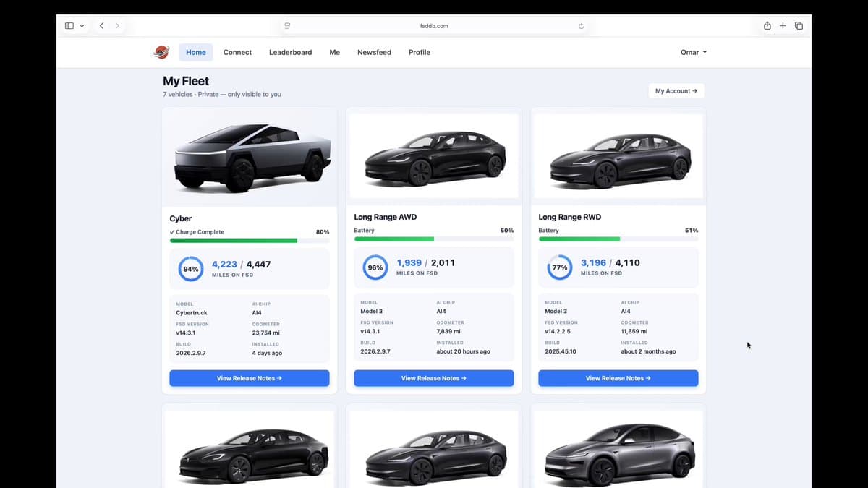
Task: Reload the page with refresh icon
Action: [x=581, y=25]
